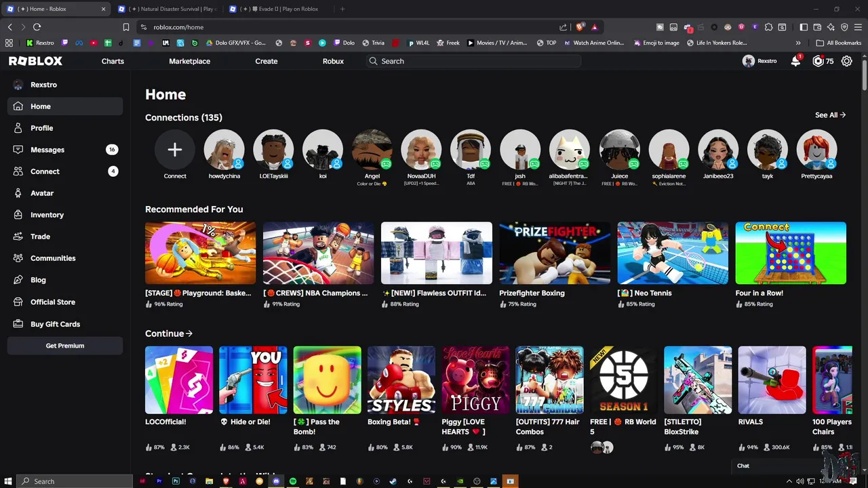The image size is (868, 488).
Task: Open the Charts tab in Roblox header
Action: [113, 61]
